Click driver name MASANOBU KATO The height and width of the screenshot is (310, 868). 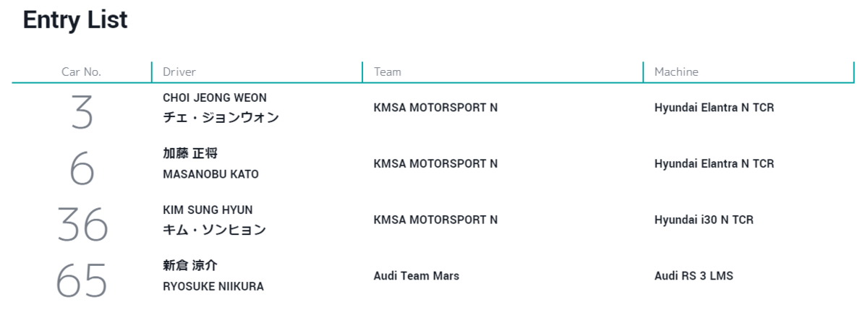click(x=210, y=174)
